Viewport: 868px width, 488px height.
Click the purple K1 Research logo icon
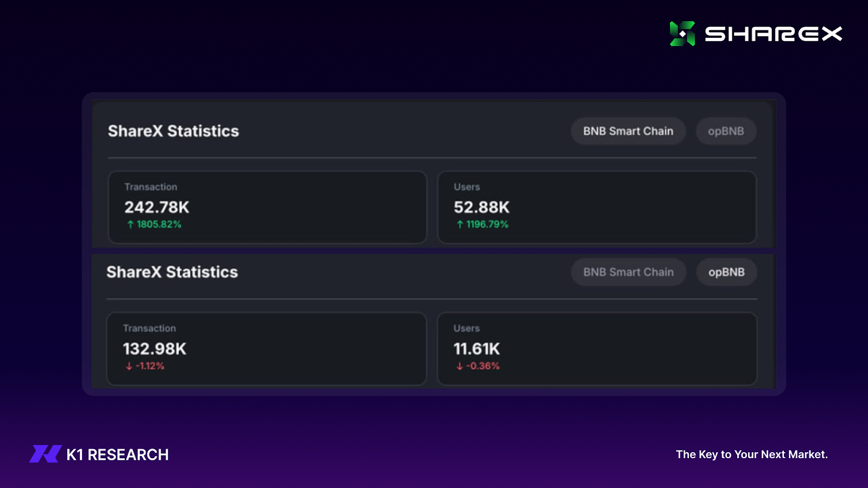pos(46,454)
